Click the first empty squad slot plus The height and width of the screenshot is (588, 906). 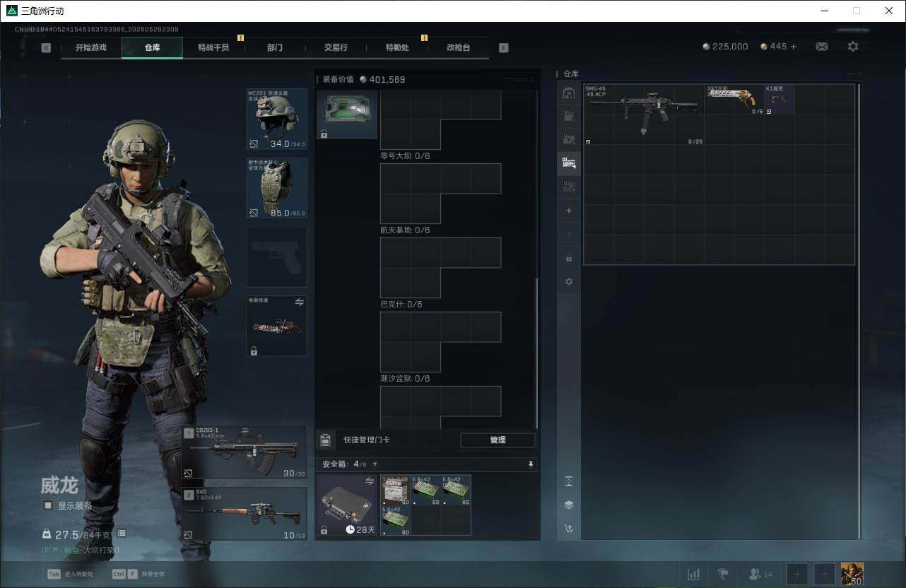pos(797,574)
